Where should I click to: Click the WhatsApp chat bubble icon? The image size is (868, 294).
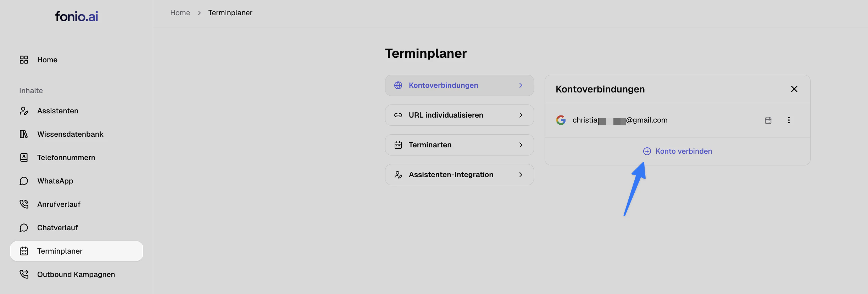[x=24, y=181]
